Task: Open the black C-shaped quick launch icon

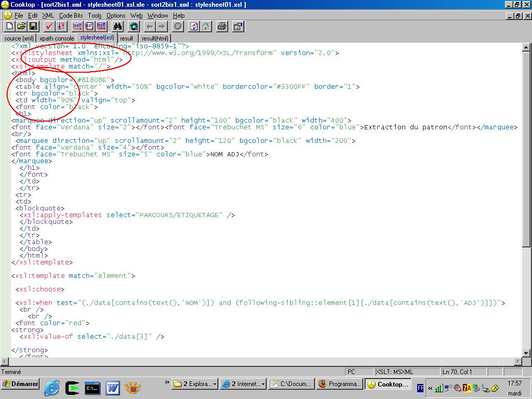Action: (x=72, y=388)
